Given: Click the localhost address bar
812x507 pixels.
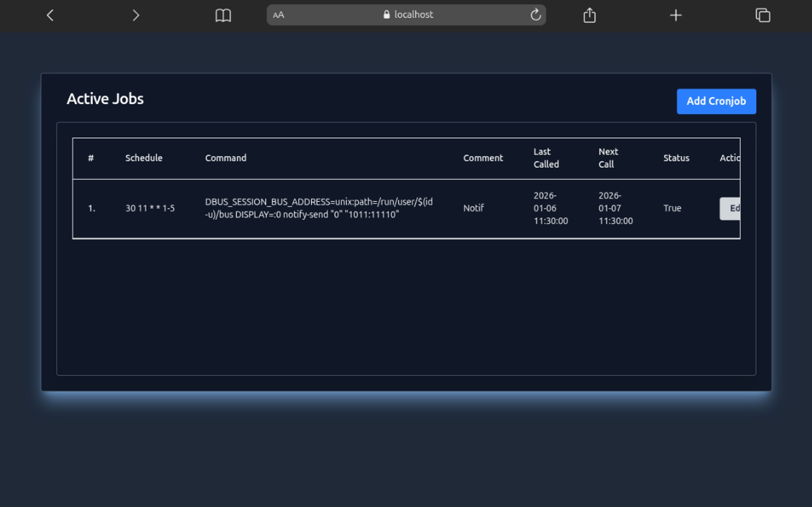Looking at the screenshot, I should click(406, 15).
